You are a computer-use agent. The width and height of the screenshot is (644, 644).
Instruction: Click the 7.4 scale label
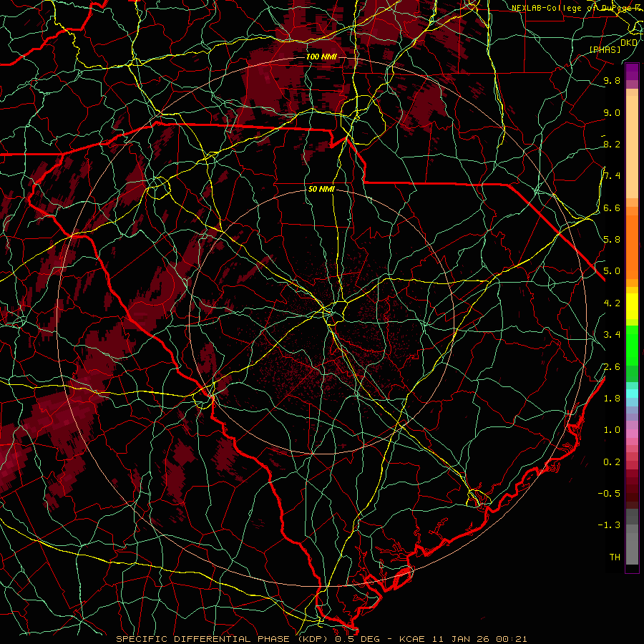coord(612,176)
